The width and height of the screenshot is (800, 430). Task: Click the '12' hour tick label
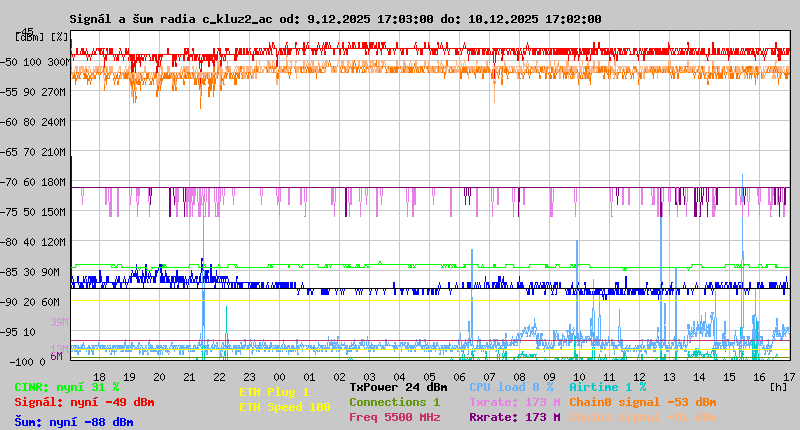(x=639, y=377)
